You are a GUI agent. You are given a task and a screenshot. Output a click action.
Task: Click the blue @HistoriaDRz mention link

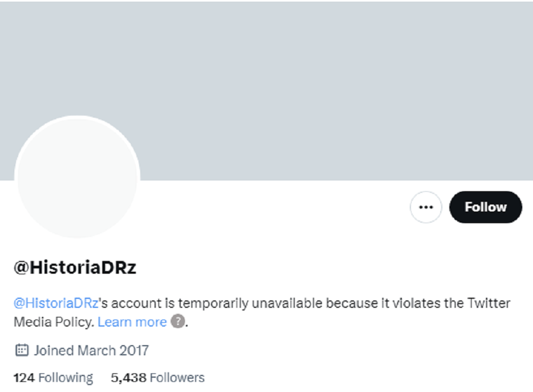[x=55, y=303]
